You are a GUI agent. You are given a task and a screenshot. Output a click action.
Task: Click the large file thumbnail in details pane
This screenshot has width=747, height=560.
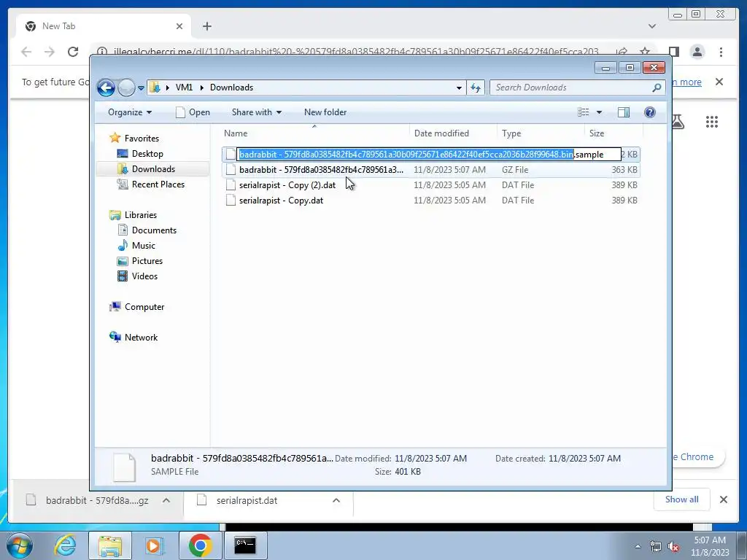point(124,467)
